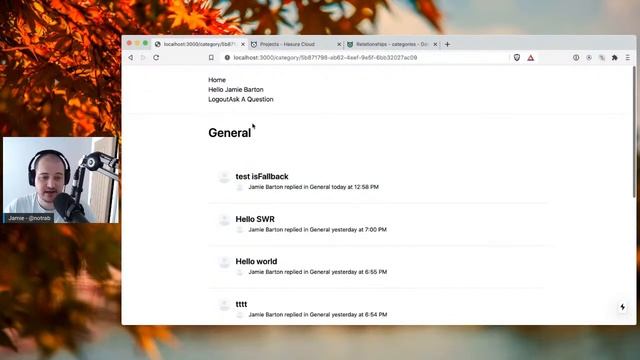Open the extensions puzzle piece icon
Image resolution: width=640 pixels, height=360 pixels.
[x=615, y=58]
